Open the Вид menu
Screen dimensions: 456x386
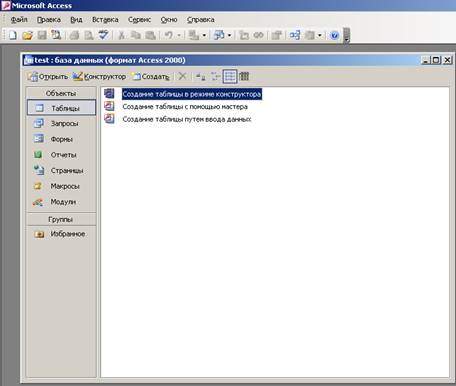click(x=76, y=20)
